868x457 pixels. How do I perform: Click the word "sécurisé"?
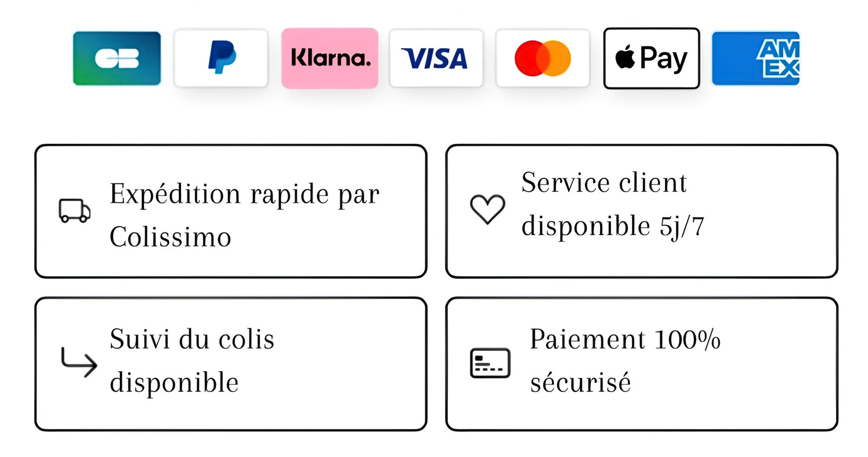coord(580,382)
